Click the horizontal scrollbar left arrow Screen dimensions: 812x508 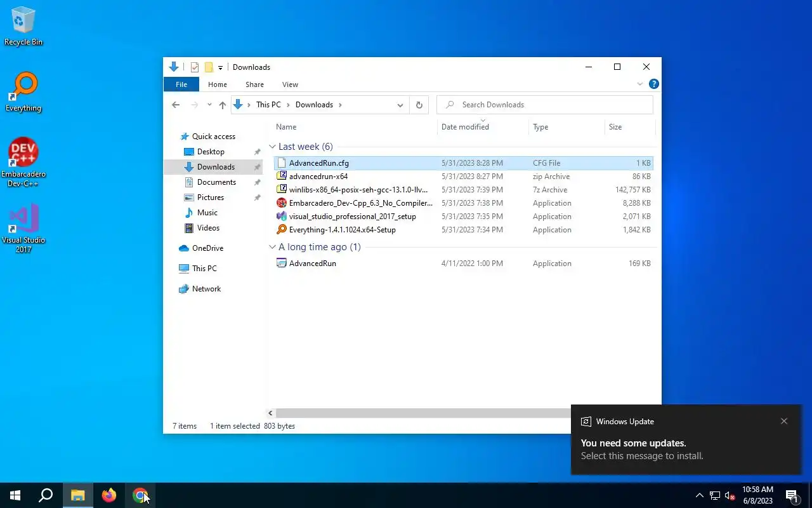point(271,413)
